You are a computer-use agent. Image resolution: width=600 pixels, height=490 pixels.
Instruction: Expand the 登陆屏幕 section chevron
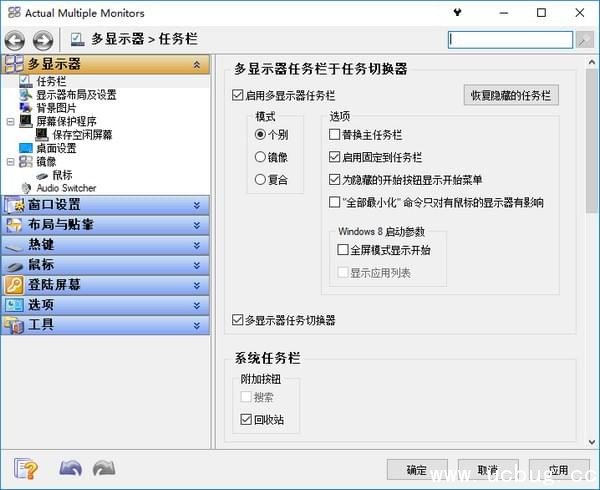[x=197, y=285]
